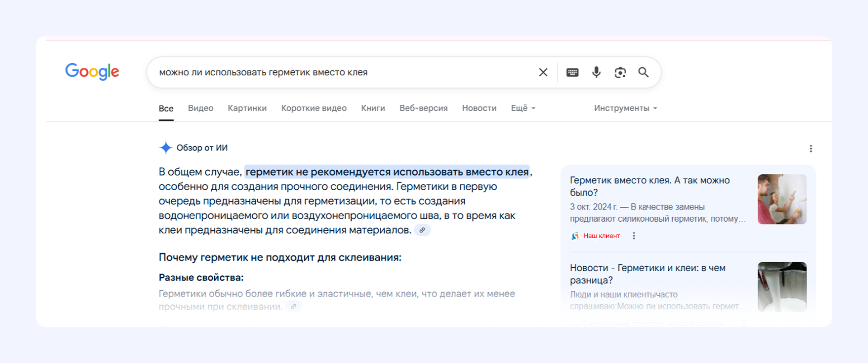
Task: Click link icon after Разные свойства text
Action: (x=293, y=307)
